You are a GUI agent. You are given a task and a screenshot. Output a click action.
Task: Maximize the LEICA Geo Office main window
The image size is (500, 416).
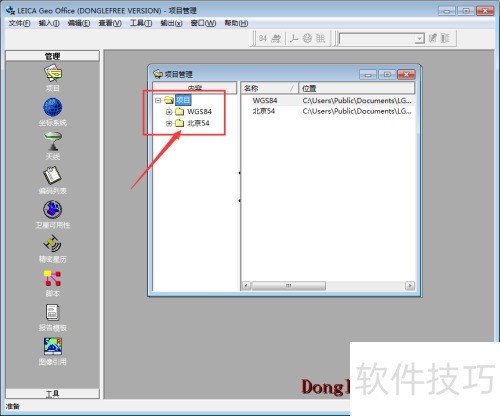pyautogui.click(x=466, y=11)
